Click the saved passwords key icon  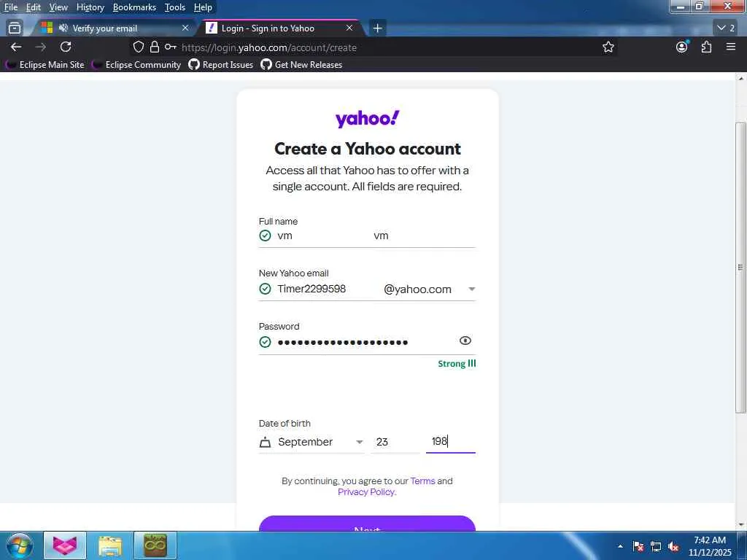pos(171,47)
